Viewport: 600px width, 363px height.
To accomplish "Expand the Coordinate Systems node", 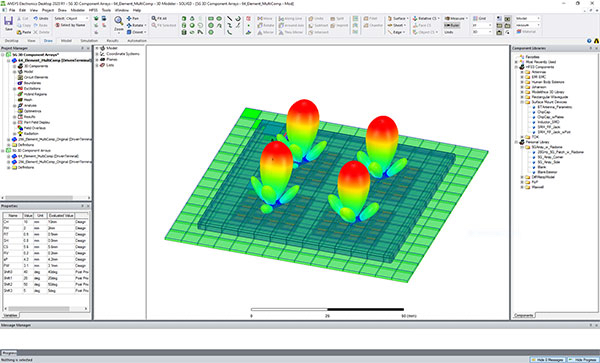I will click(97, 54).
